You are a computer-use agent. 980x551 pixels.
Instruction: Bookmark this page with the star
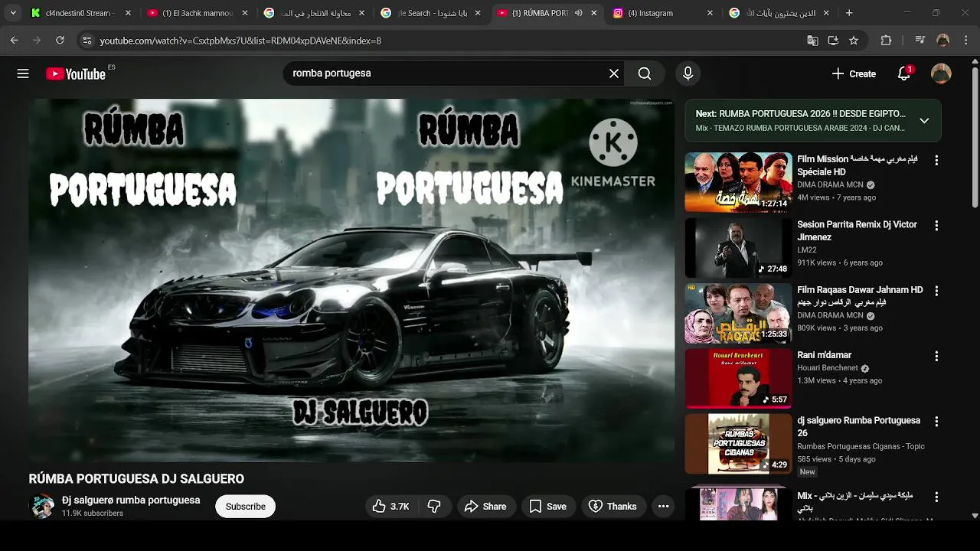tap(854, 41)
